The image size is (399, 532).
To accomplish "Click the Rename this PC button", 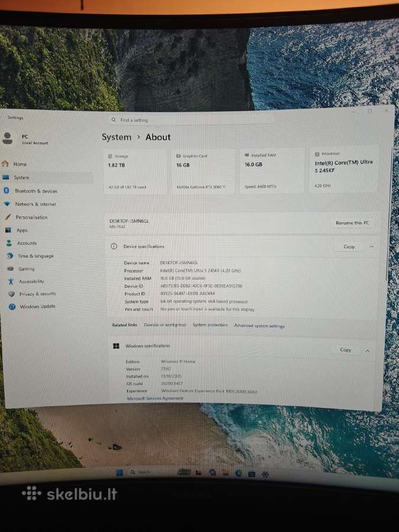I will [352, 223].
